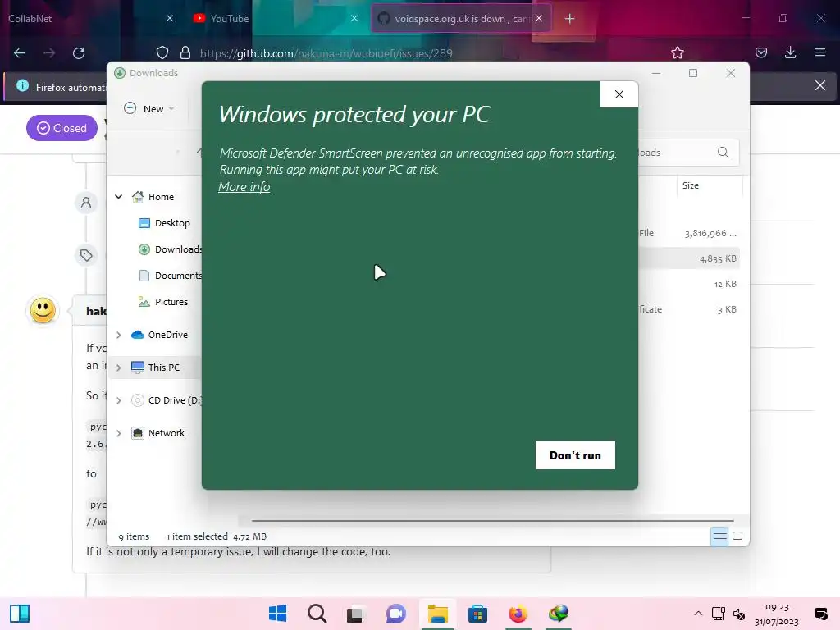840x630 pixels.
Task: Open the New dropdown in Downloads window
Action: [149, 109]
